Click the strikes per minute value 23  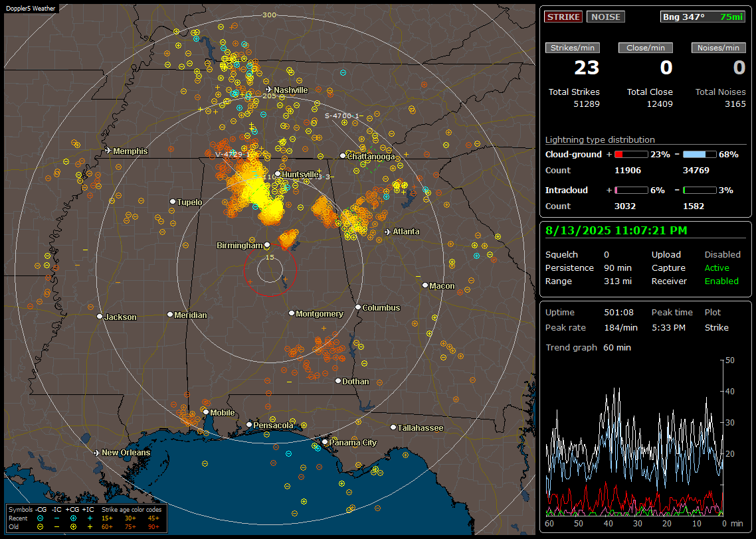point(587,68)
